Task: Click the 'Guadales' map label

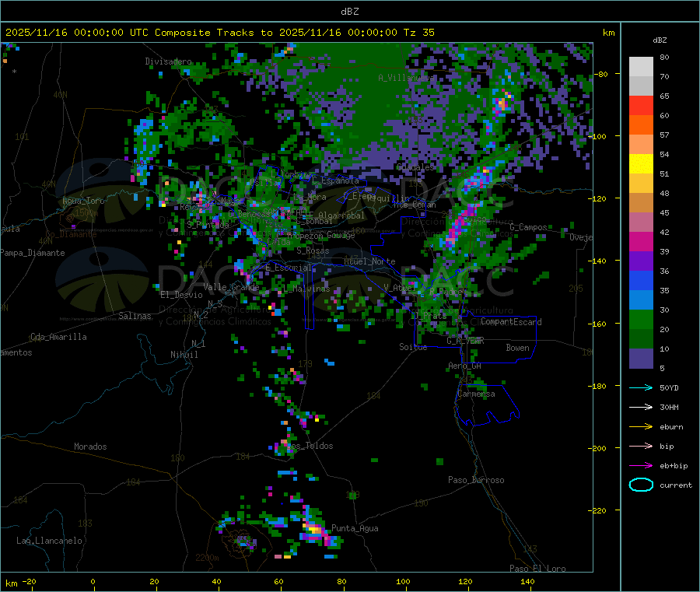Action: click(x=415, y=167)
